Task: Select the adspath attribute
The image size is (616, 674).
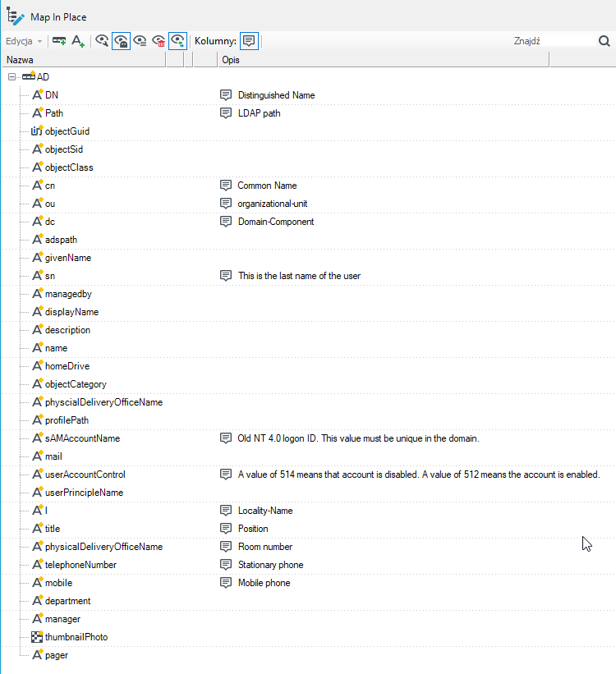Action: 61,240
